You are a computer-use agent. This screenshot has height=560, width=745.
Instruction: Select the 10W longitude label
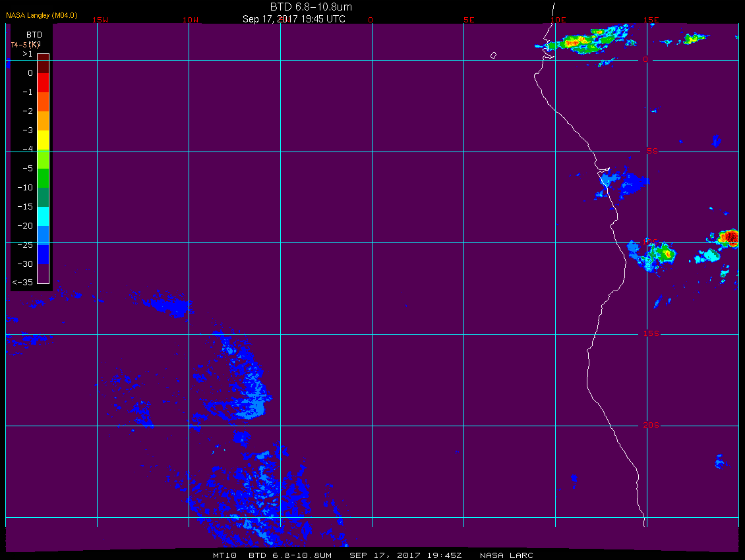tap(191, 20)
